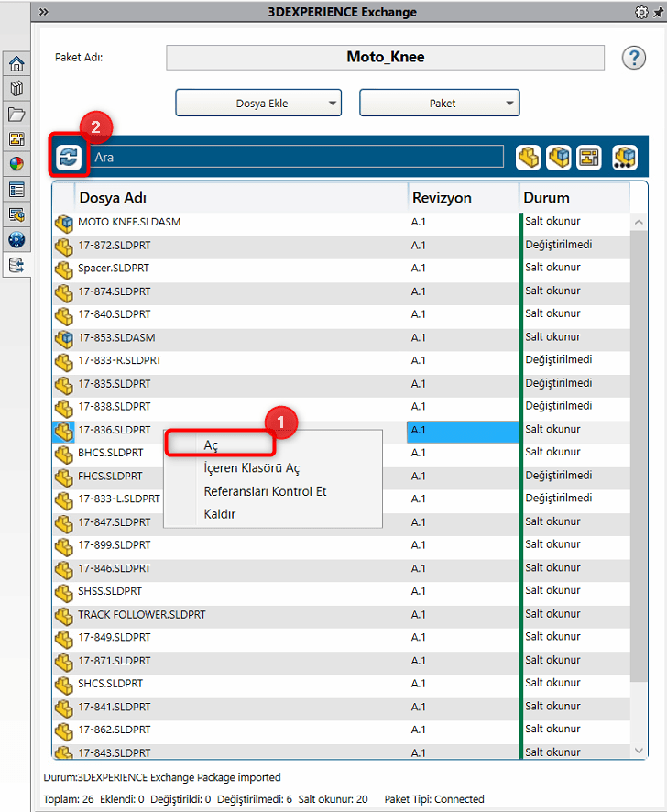Viewport: 667px width, 812px height.
Task: Click Salt okunur status of 17-847.SLDPRT
Action: coord(552,521)
